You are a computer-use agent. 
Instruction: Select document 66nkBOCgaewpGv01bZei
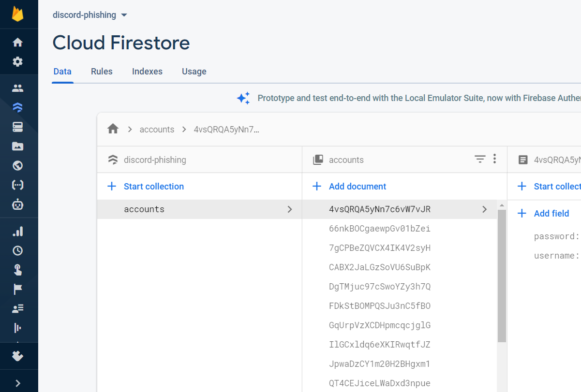click(400, 229)
